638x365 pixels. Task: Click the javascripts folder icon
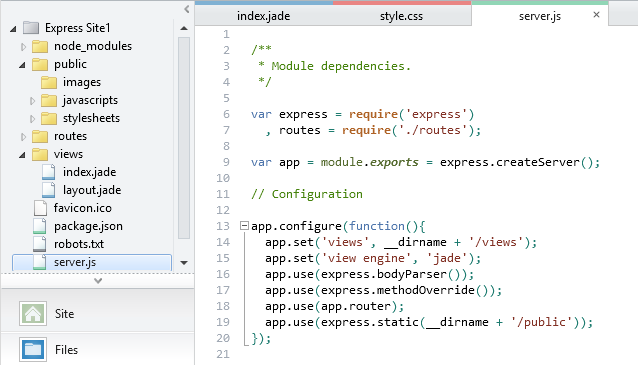click(x=49, y=100)
